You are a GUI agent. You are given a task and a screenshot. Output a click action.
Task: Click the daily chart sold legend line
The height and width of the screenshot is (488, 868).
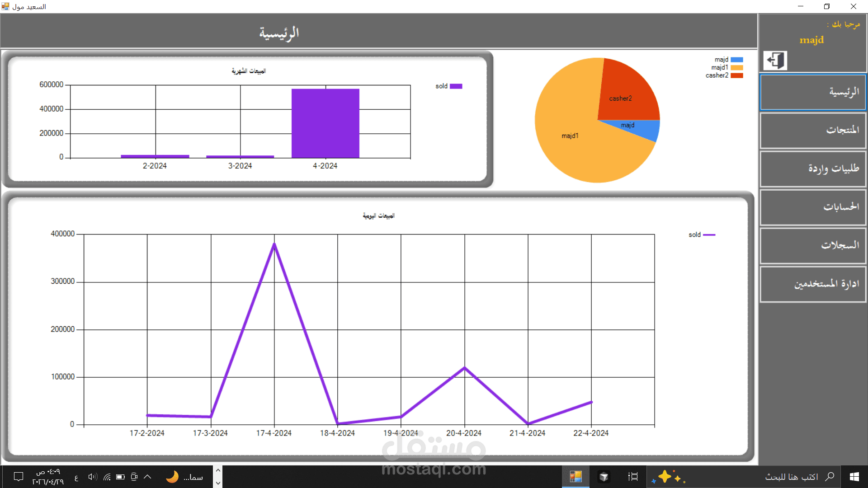click(x=709, y=235)
